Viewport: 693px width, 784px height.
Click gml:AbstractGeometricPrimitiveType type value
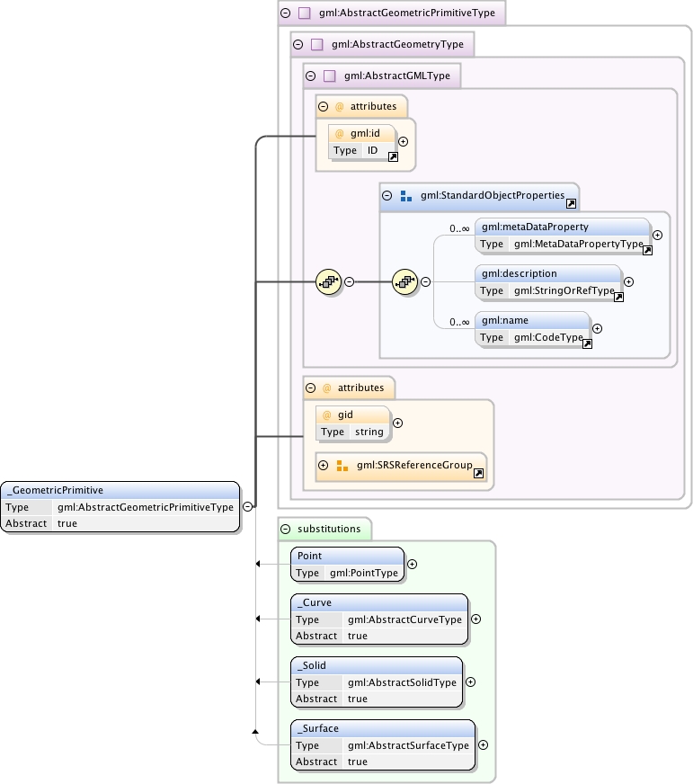(x=146, y=507)
